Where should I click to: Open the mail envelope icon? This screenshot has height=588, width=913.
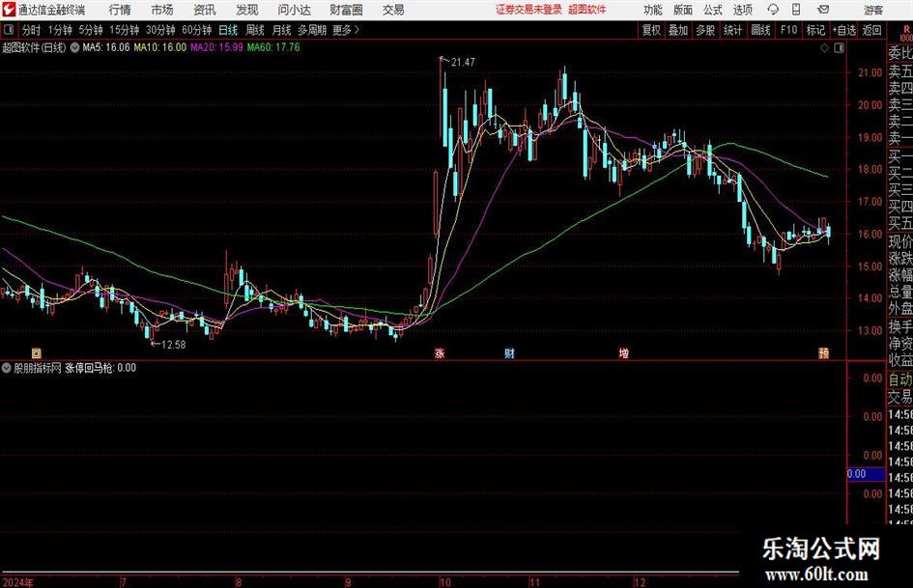[823, 10]
